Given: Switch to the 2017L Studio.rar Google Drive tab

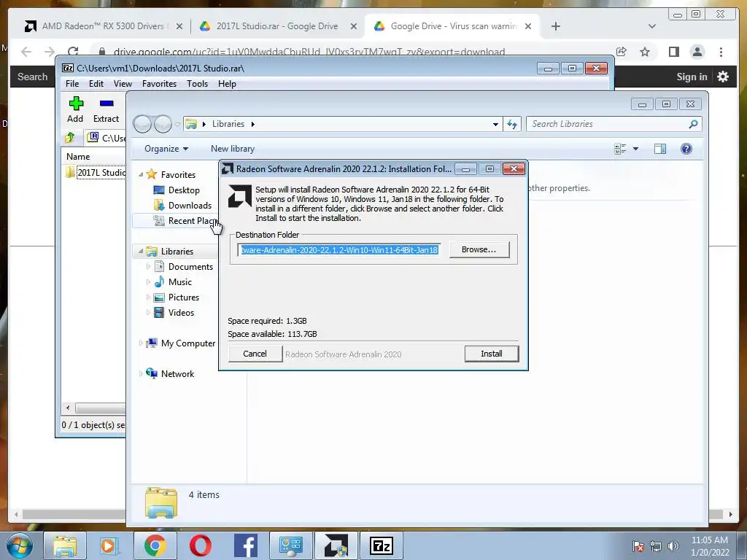Looking at the screenshot, I should (x=277, y=26).
